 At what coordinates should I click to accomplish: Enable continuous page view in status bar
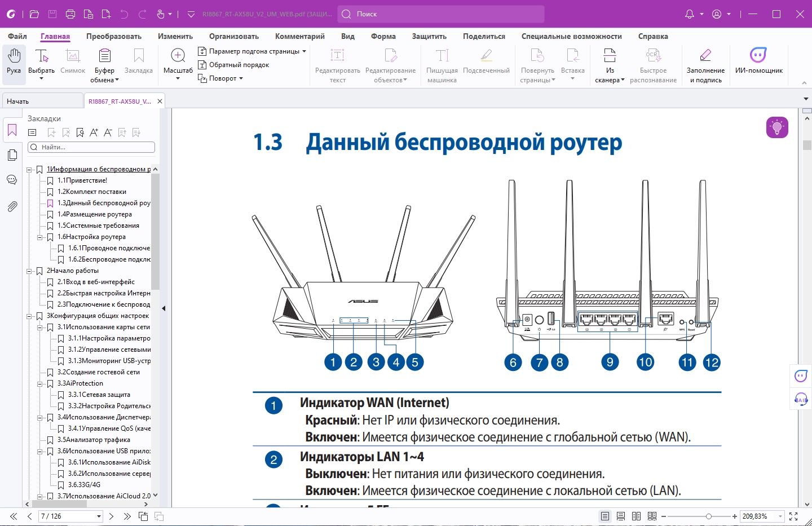(x=620, y=516)
